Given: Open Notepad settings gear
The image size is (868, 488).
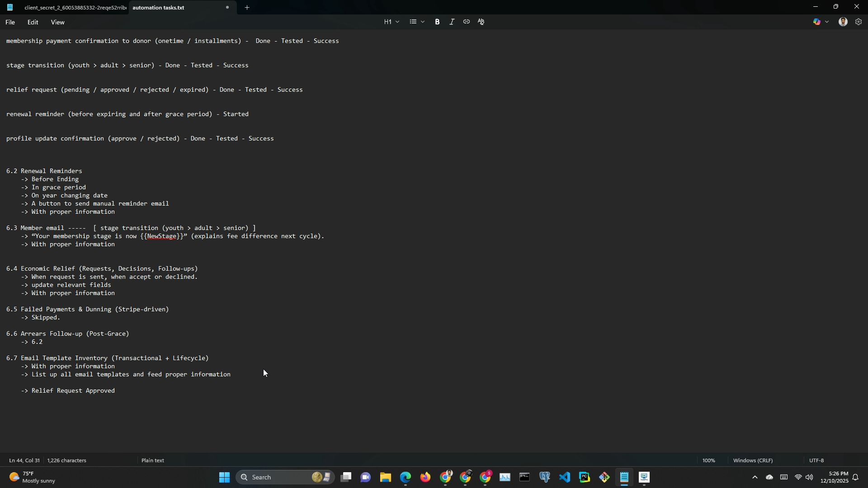Looking at the screenshot, I should (859, 22).
